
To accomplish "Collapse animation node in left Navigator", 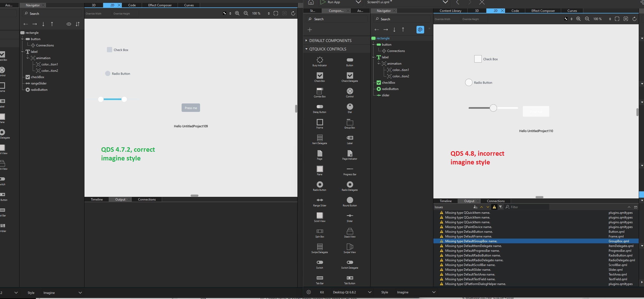I will coord(28,58).
